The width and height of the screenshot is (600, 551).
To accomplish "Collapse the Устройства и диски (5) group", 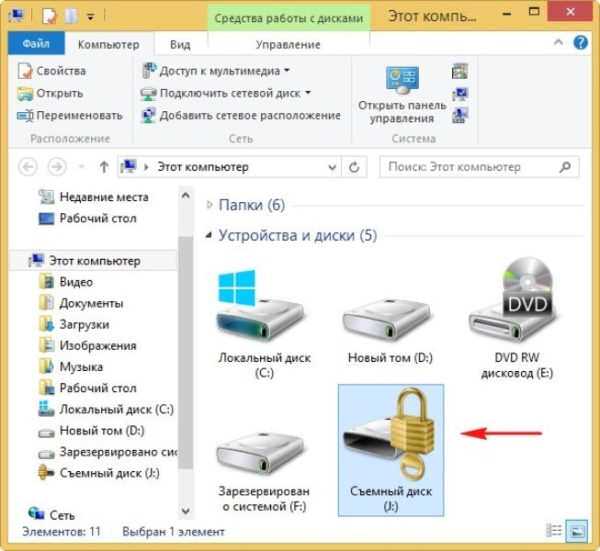I will 209,235.
